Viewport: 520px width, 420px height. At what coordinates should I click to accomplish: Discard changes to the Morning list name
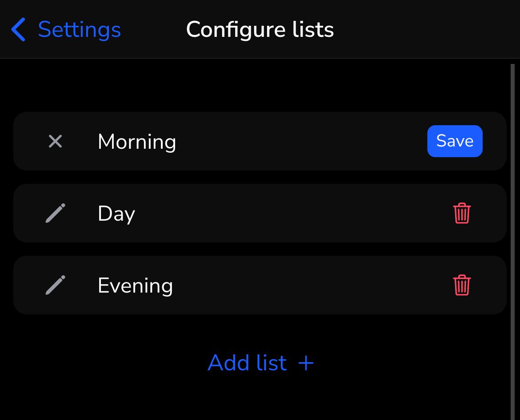(x=55, y=141)
